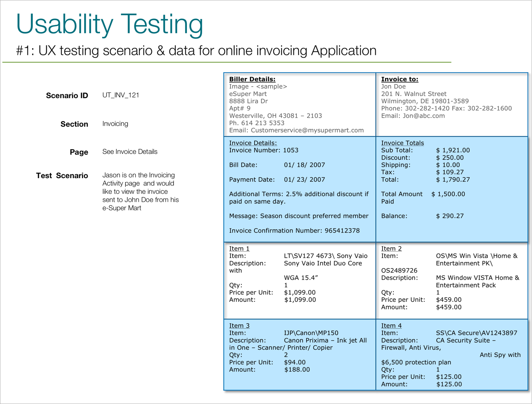Select the Total amount "$ 1,790.27"

(453, 180)
